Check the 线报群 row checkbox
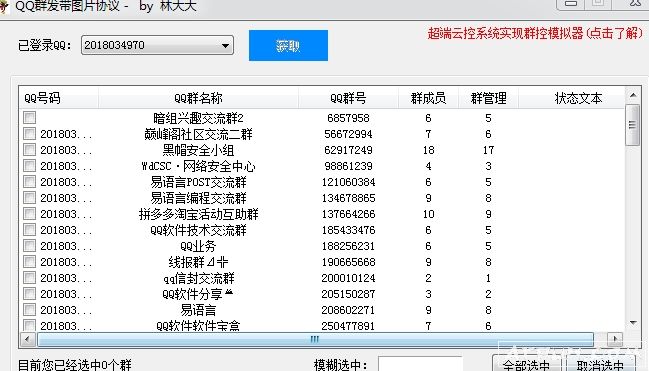649x371 pixels. pyautogui.click(x=29, y=262)
